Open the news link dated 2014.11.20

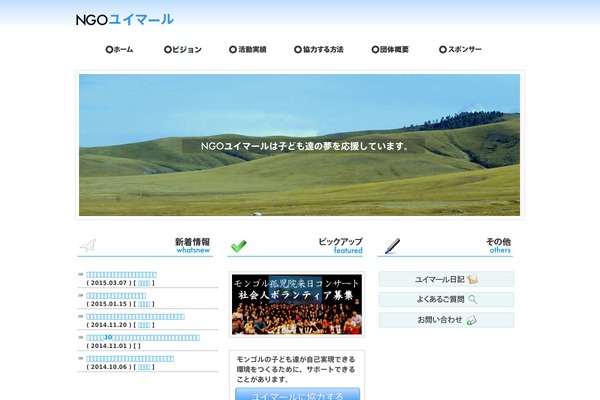[135, 317]
